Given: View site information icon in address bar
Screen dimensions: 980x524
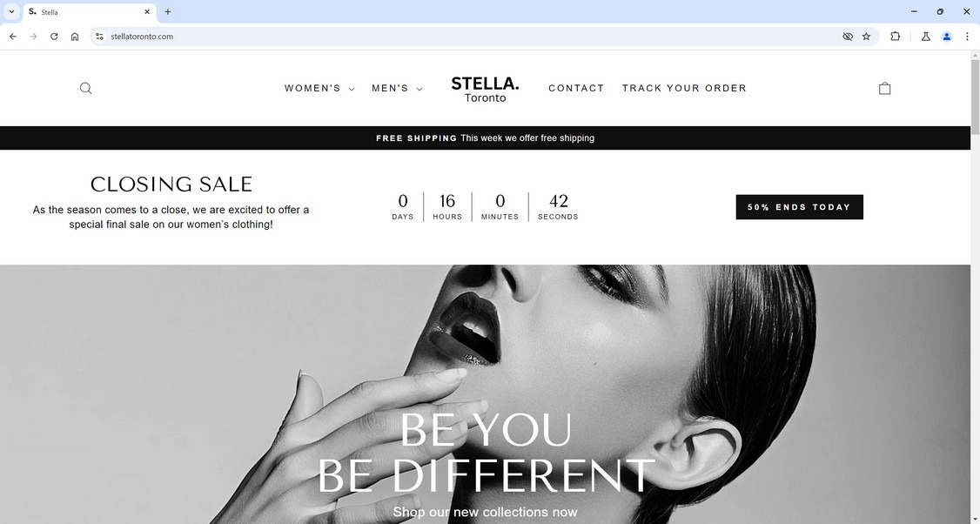Looking at the screenshot, I should click(99, 37).
